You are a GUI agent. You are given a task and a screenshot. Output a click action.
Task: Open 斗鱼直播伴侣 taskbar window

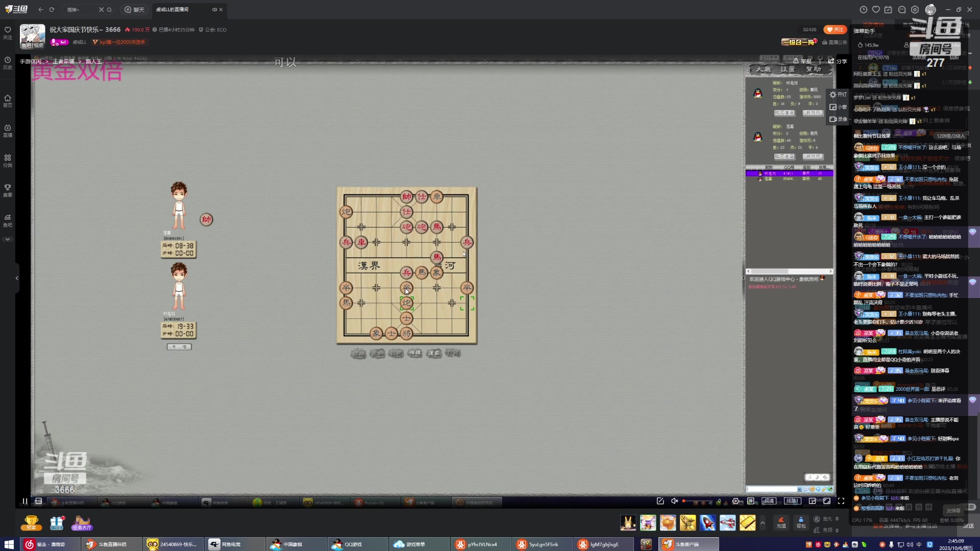click(x=112, y=544)
